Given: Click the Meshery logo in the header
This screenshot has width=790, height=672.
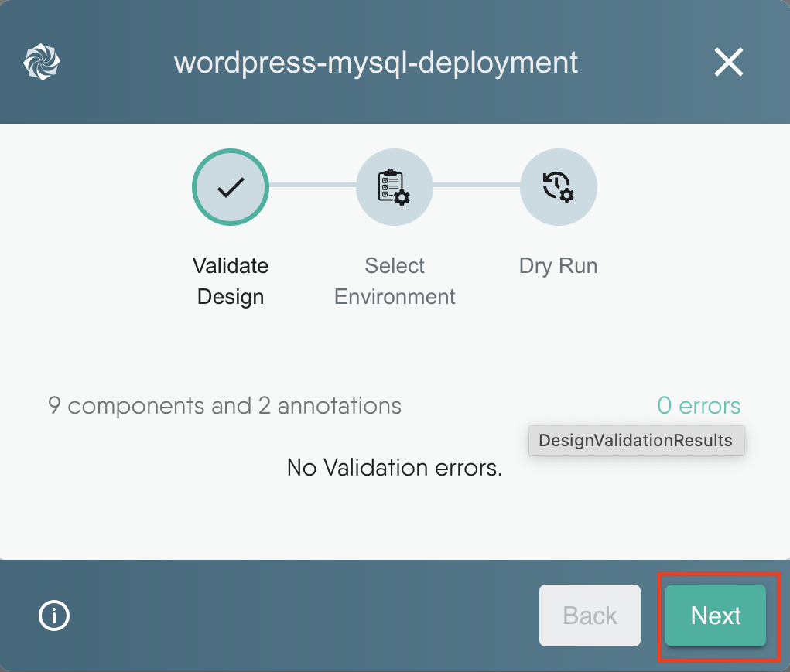Looking at the screenshot, I should (41, 62).
